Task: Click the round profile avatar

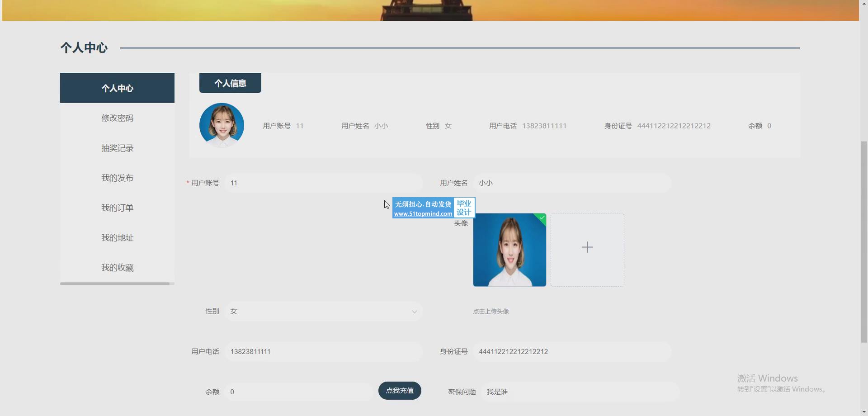Action: pos(222,125)
